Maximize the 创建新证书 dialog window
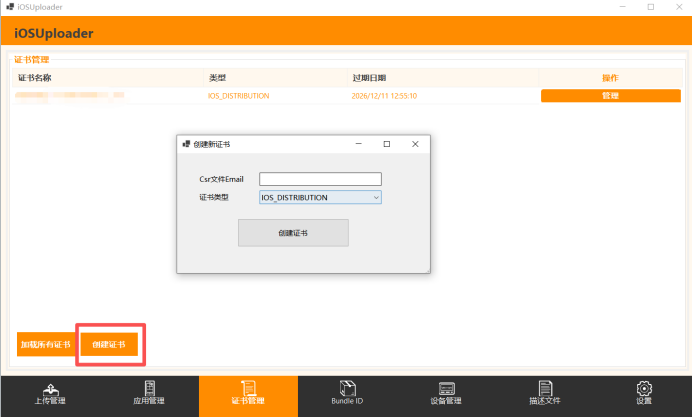This screenshot has height=418, width=692. [x=387, y=144]
